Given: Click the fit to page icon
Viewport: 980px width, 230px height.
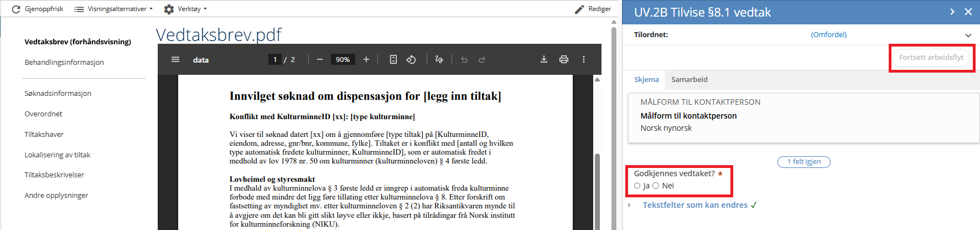Looking at the screenshot, I should coord(393,59).
